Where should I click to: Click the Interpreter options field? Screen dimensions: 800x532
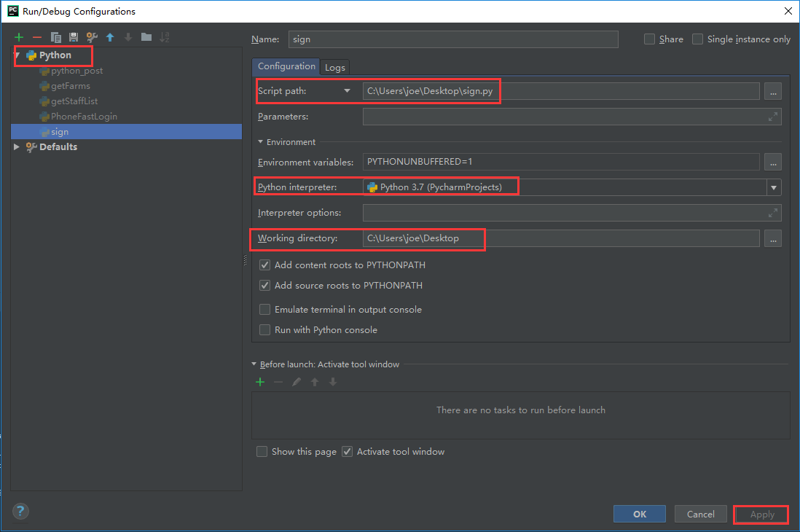572,213
